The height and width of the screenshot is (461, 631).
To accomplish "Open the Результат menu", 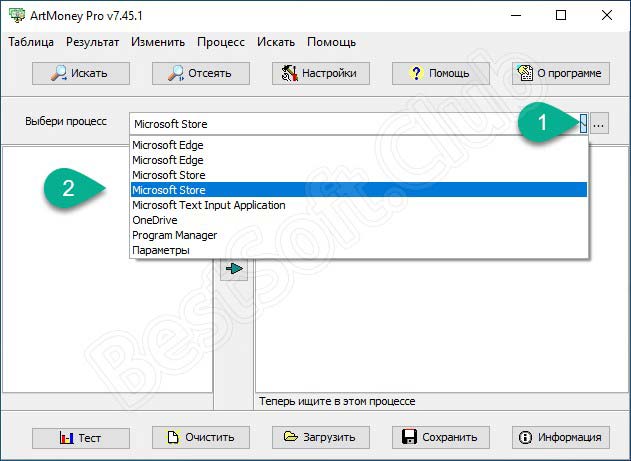I will coord(93,42).
